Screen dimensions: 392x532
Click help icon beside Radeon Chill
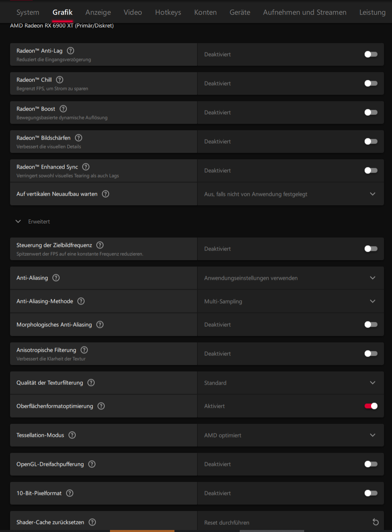coord(60,80)
